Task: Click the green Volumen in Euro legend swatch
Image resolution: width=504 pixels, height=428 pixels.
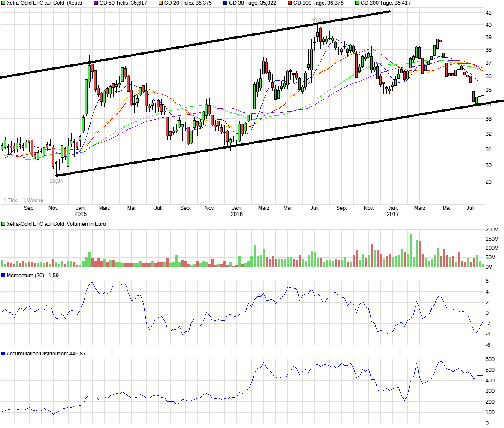Action: coord(3,224)
